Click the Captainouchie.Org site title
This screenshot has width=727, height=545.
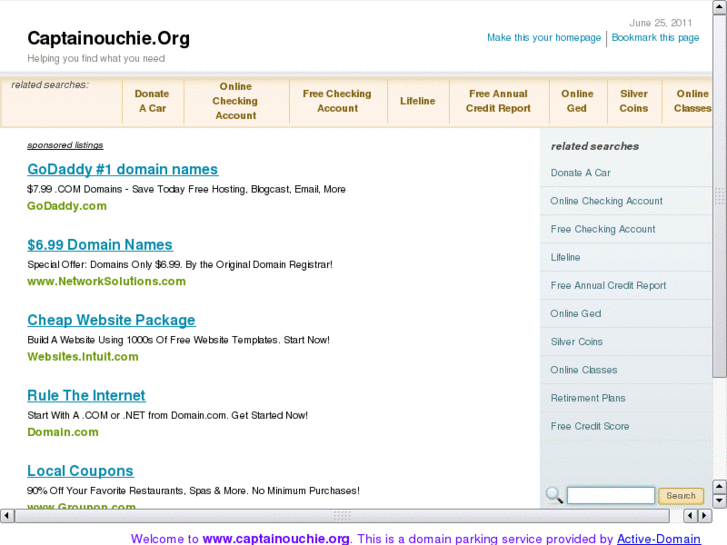[x=108, y=38]
